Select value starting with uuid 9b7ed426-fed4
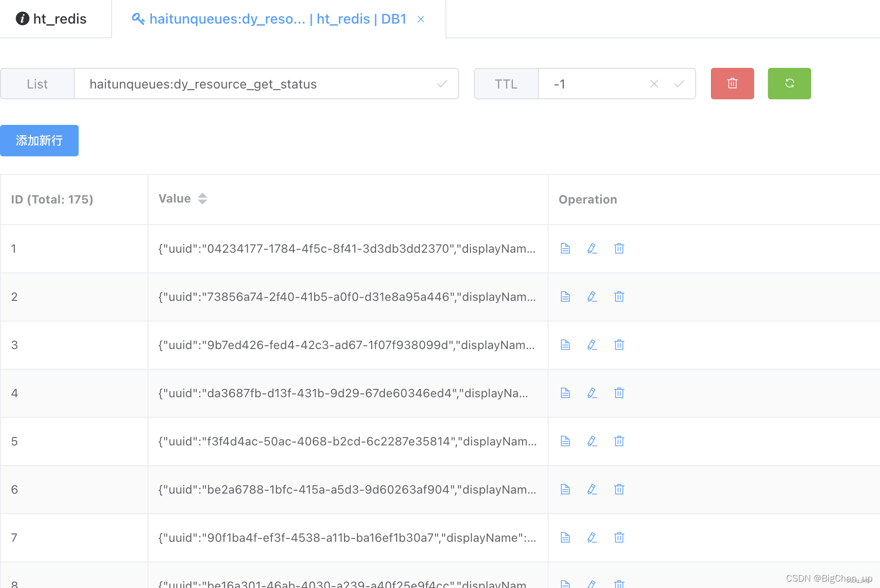 [x=347, y=345]
